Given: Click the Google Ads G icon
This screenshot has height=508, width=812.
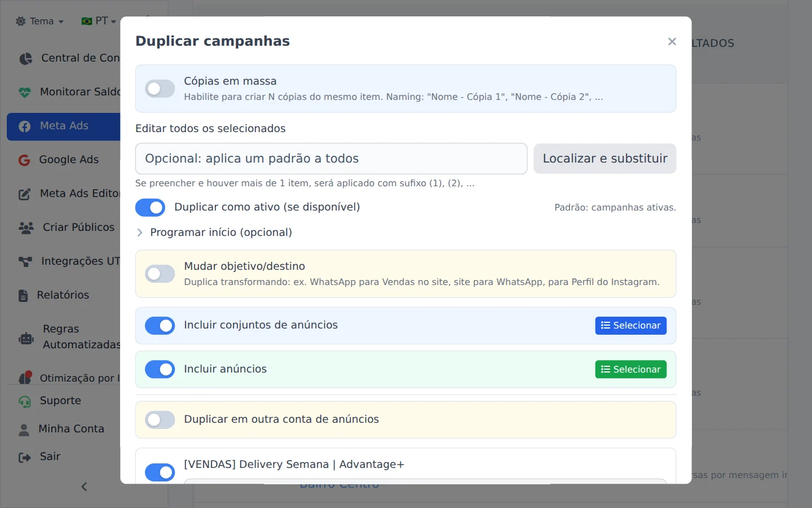Looking at the screenshot, I should 24,160.
